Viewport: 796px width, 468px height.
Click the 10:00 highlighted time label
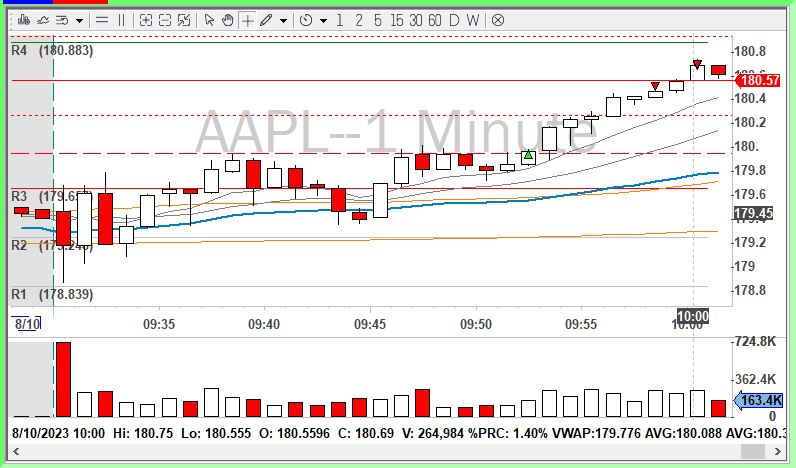pos(692,317)
